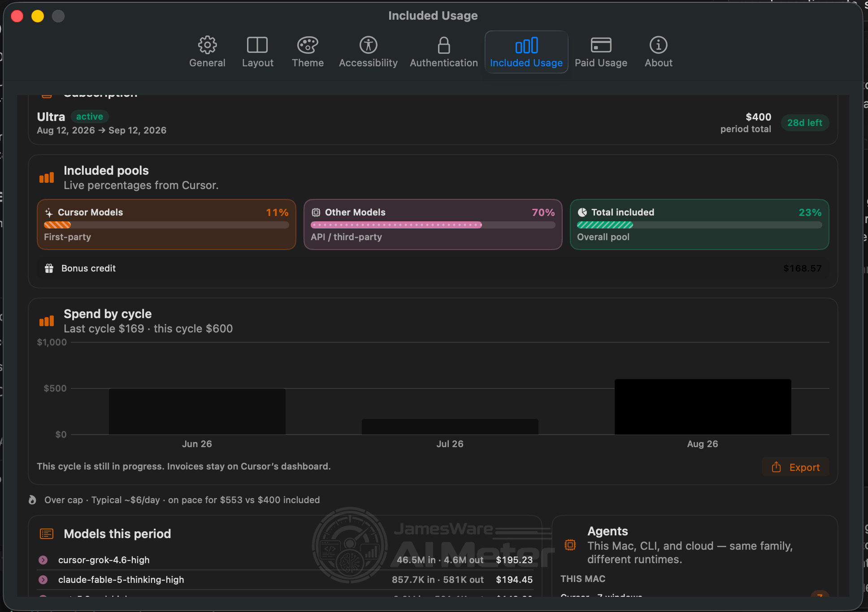Click the Other Models chip icon

316,212
